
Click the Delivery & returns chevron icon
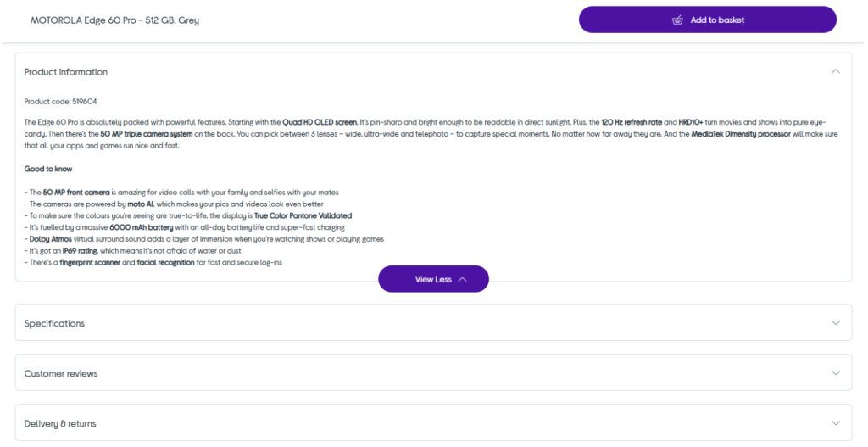(836, 423)
